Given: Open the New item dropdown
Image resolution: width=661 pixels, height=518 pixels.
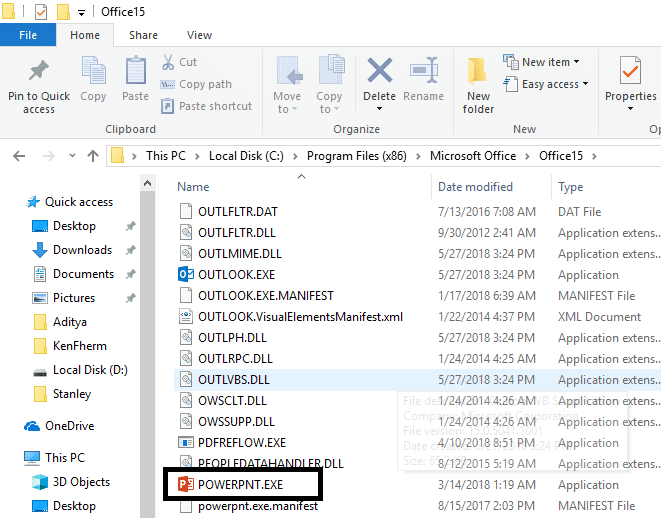Looking at the screenshot, I should (541, 62).
